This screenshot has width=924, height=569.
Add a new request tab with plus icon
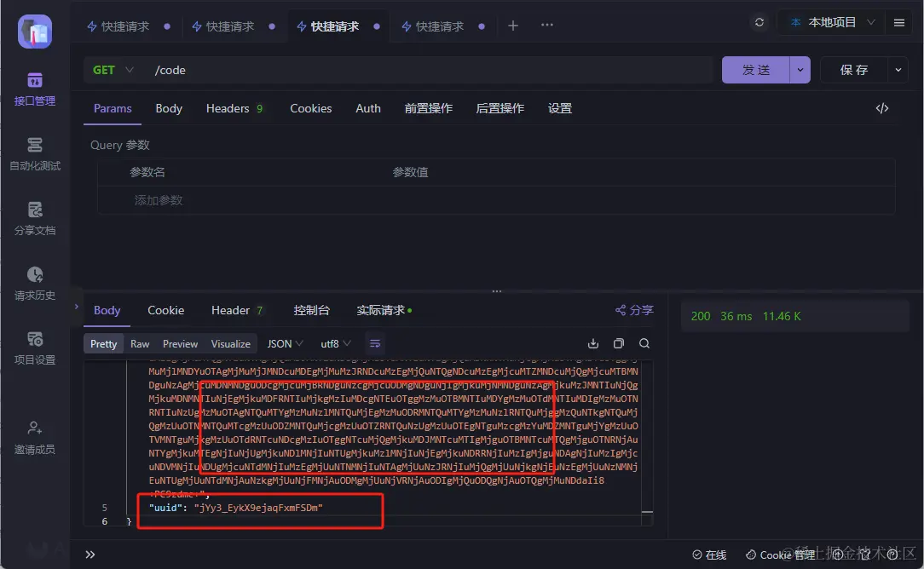pos(512,26)
